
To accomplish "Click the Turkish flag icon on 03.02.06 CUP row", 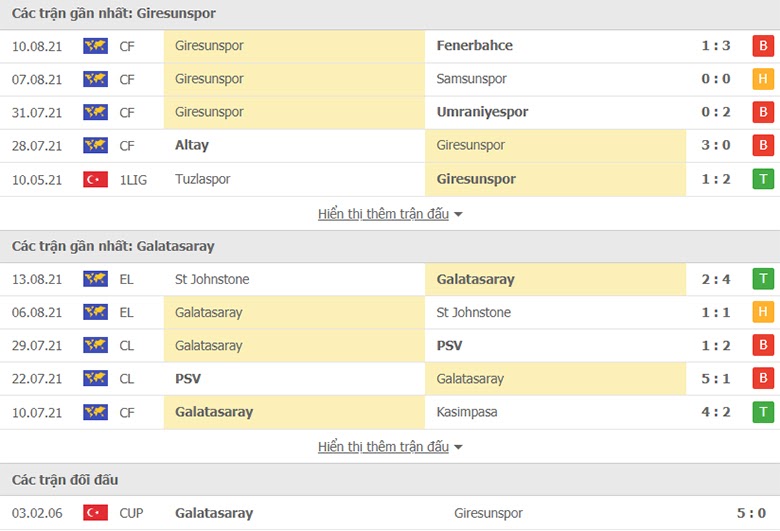I will coord(96,513).
